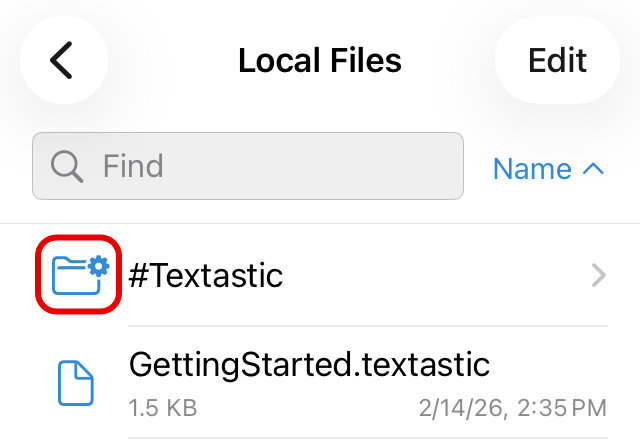
Task: Click the Name sort label text
Action: (x=532, y=168)
